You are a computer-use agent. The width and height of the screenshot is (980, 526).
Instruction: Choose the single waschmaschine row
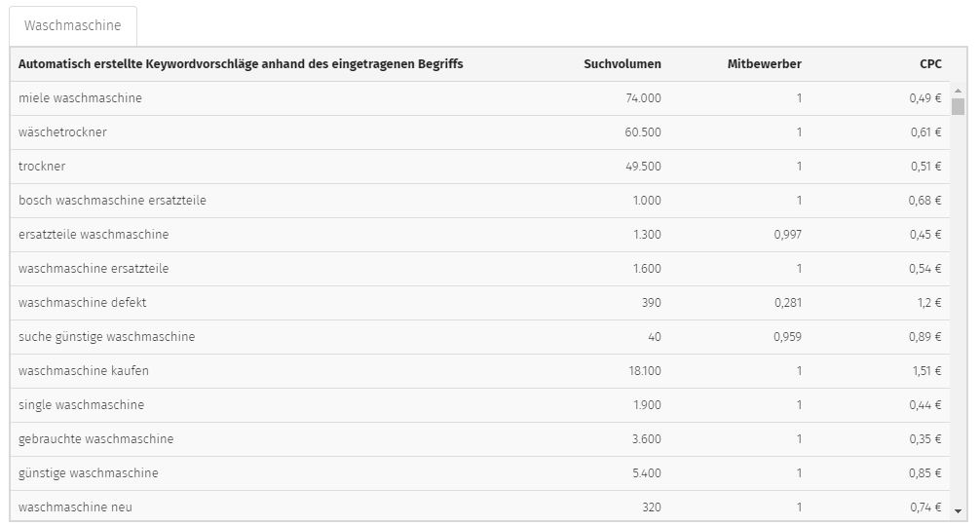[480, 405]
